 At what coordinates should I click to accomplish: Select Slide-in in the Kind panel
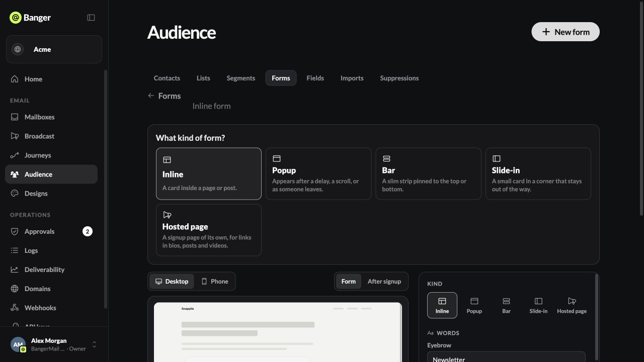(538, 305)
